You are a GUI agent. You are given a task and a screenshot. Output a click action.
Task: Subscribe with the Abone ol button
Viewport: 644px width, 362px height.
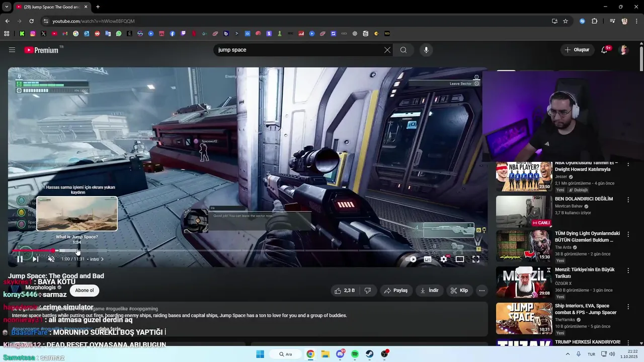coord(85,290)
